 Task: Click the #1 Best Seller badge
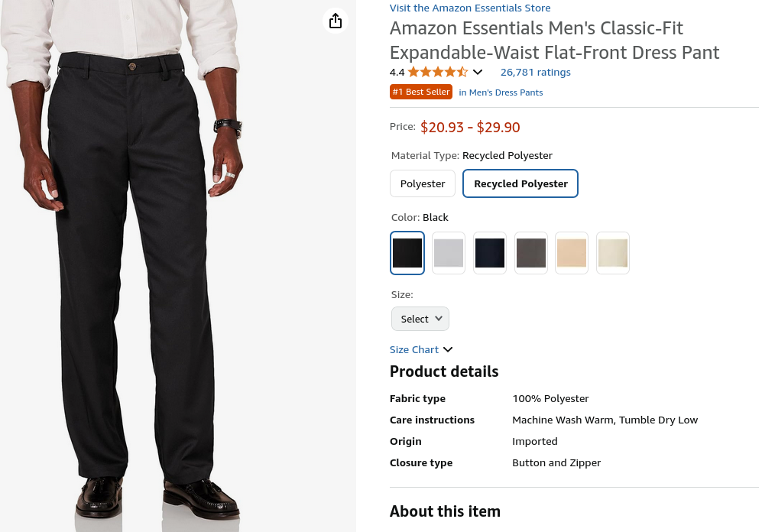pyautogui.click(x=421, y=92)
